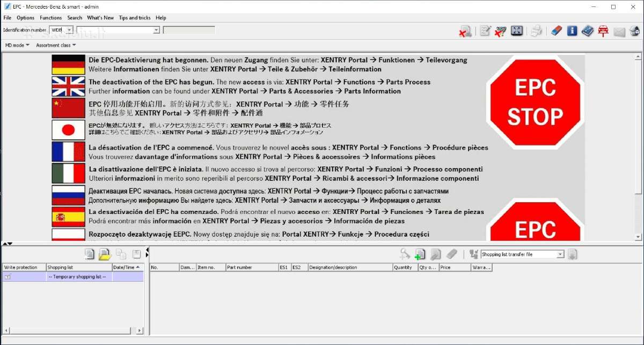644x345 pixels.
Task: Open the What's New menu
Action: click(100, 18)
